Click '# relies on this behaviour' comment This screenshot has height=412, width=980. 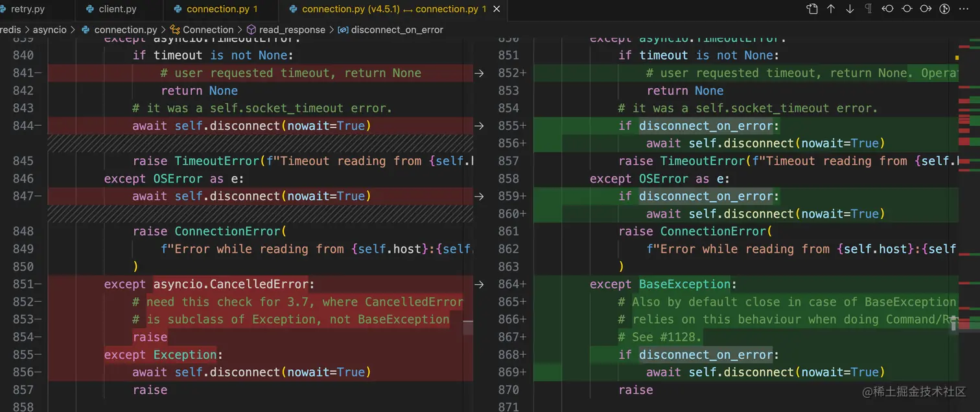787,319
